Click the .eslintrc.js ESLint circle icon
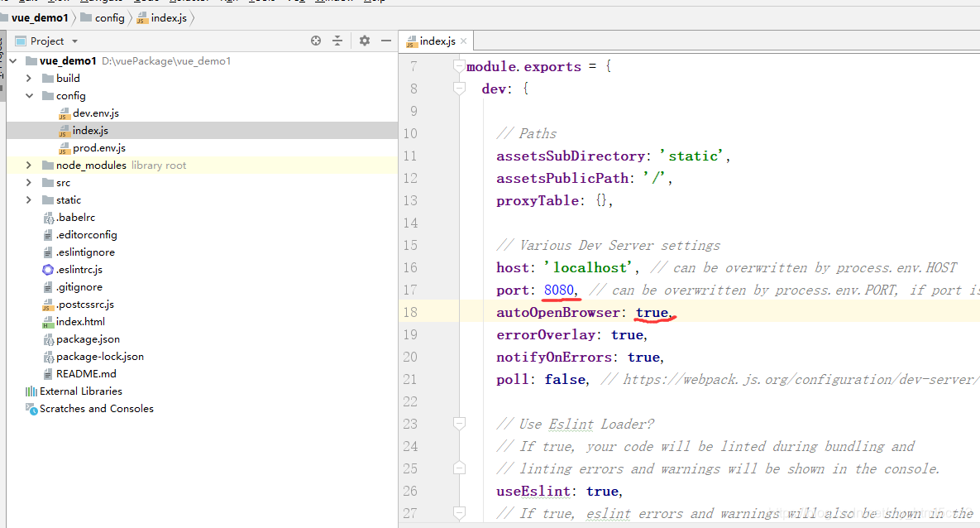This screenshot has width=980, height=528. [48, 270]
